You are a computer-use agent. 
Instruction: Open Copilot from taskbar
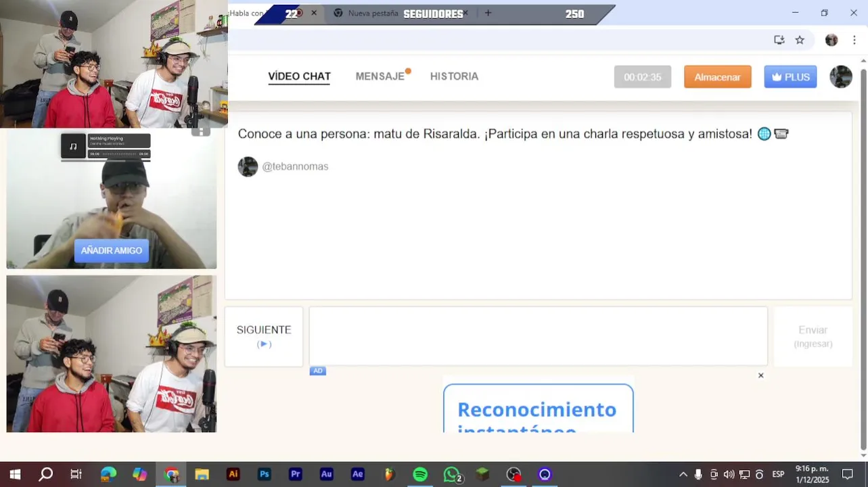(139, 474)
